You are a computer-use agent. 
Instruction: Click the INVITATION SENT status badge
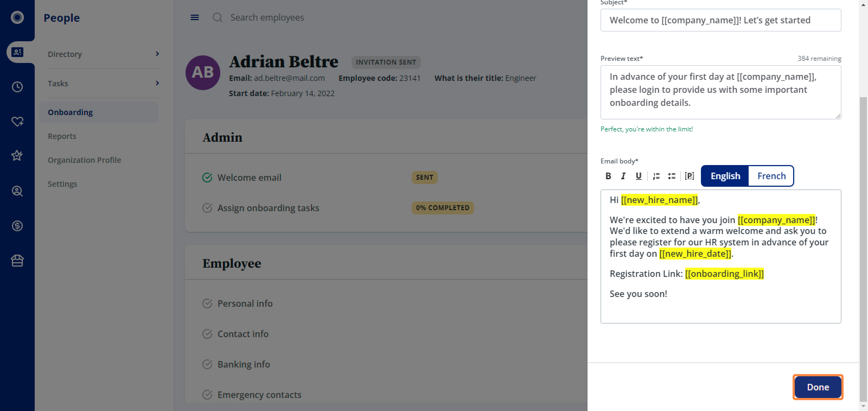(386, 62)
